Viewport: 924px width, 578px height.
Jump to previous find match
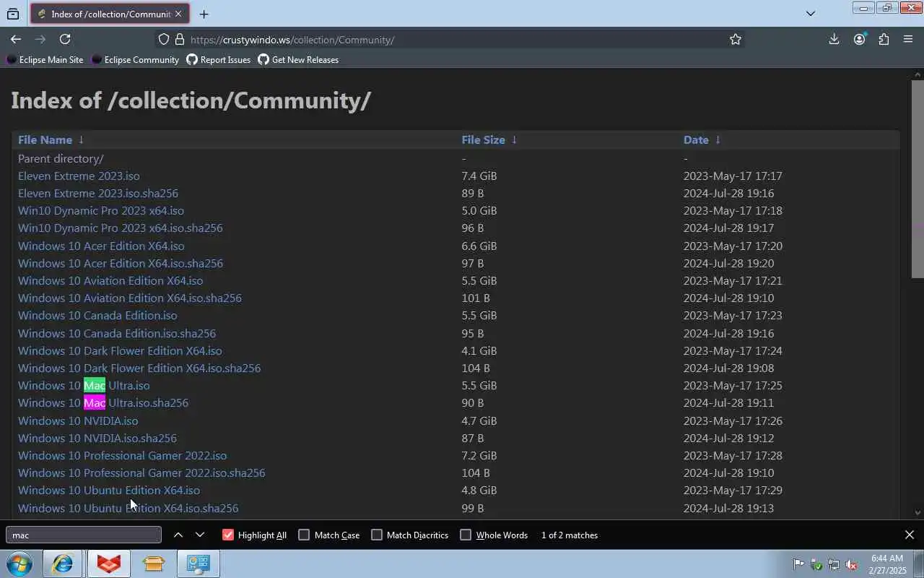[x=178, y=535]
